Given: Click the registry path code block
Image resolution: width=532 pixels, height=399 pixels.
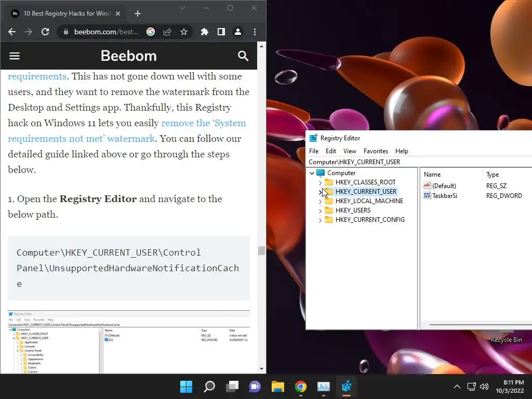Looking at the screenshot, I should 129,268.
